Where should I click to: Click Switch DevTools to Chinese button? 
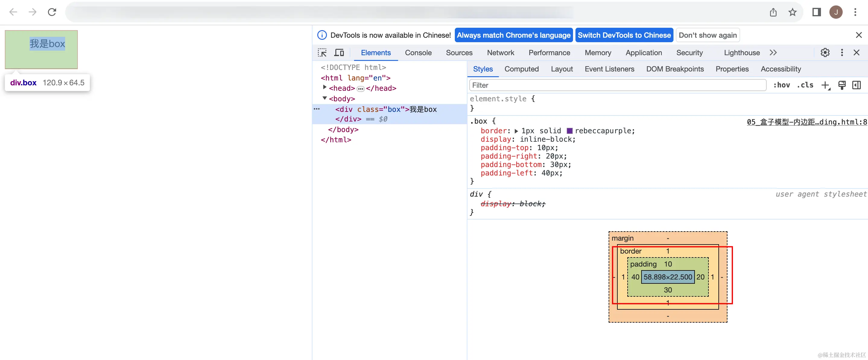tap(624, 35)
